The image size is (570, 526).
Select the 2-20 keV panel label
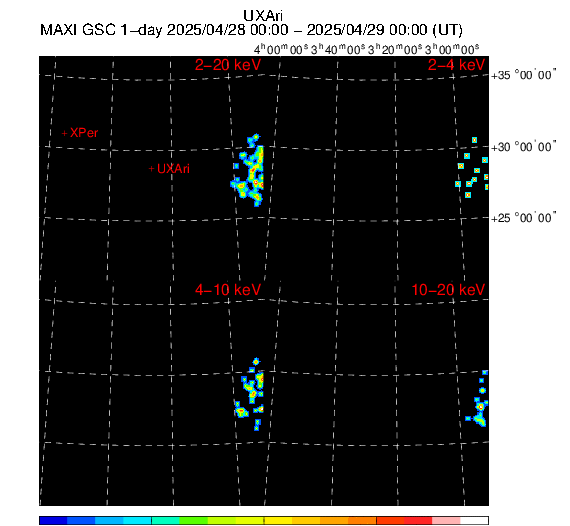pyautogui.click(x=228, y=65)
